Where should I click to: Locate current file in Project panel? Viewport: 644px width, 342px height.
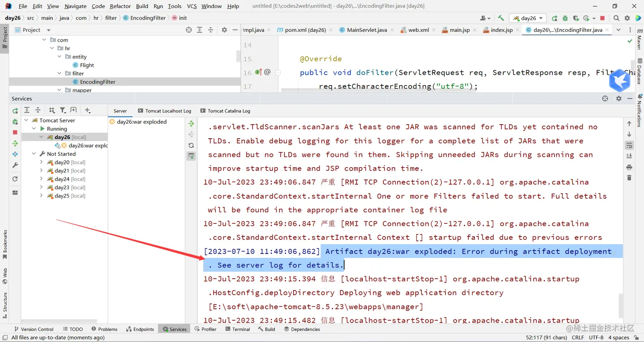point(189,30)
